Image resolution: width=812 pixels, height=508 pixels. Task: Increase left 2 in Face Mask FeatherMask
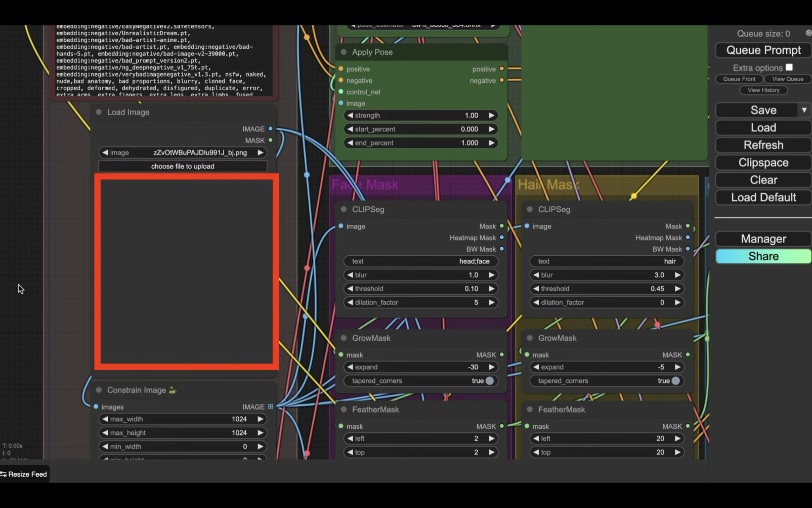click(491, 439)
